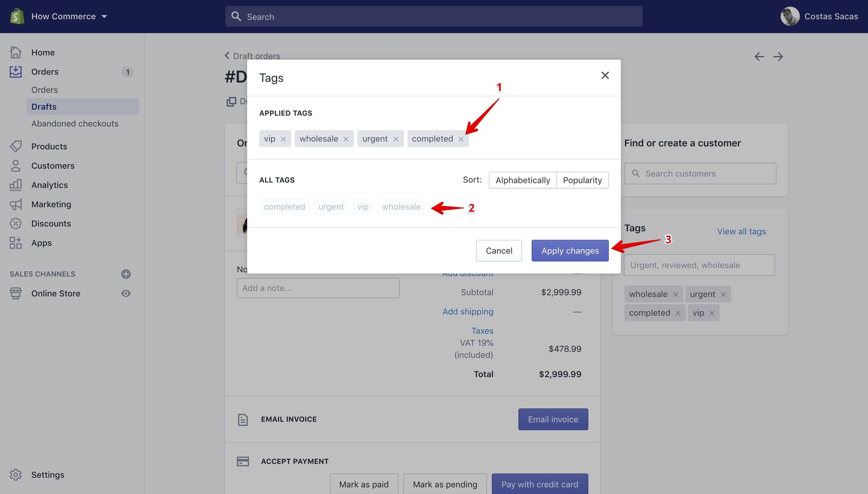Open Home from the sidebar
Viewport: 868px width, 494px height.
(x=43, y=52)
